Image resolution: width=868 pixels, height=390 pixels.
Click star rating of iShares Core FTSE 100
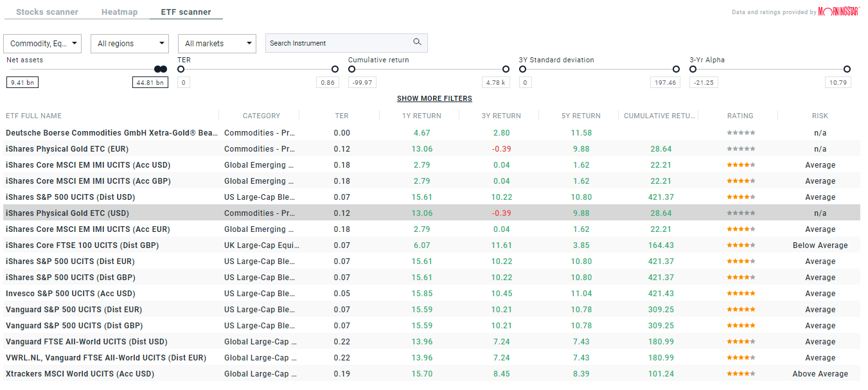740,245
